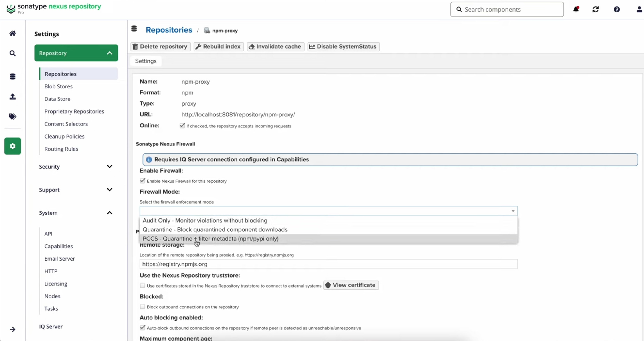This screenshot has height=341, width=644.
Task: Click the View certificate button
Action: (x=351, y=285)
